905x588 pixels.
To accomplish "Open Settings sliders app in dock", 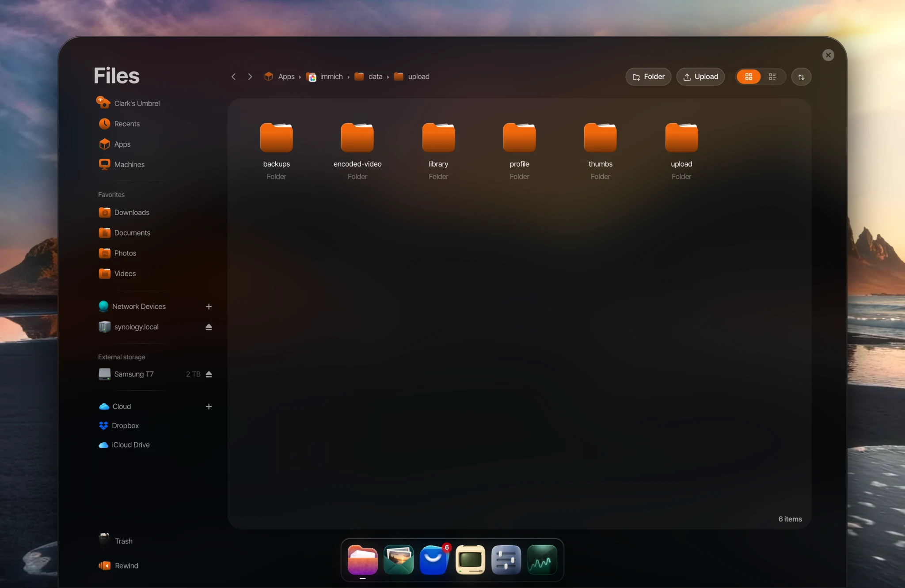I will pyautogui.click(x=506, y=560).
